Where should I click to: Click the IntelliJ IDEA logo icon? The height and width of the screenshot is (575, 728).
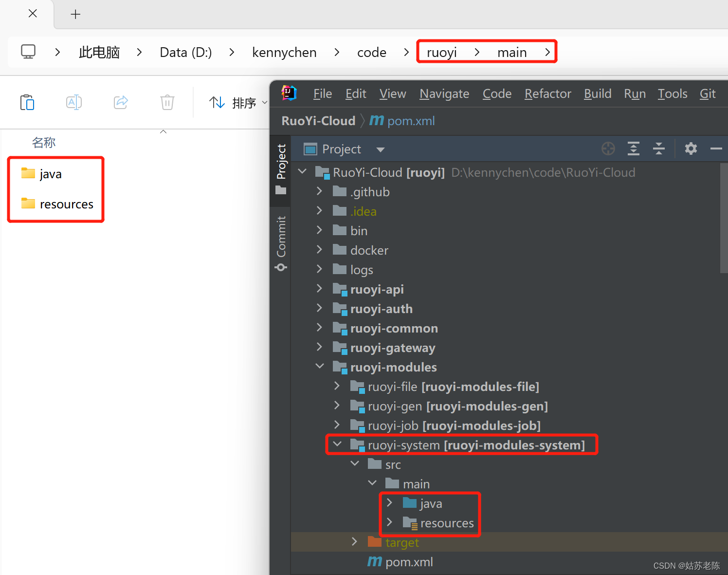(289, 93)
